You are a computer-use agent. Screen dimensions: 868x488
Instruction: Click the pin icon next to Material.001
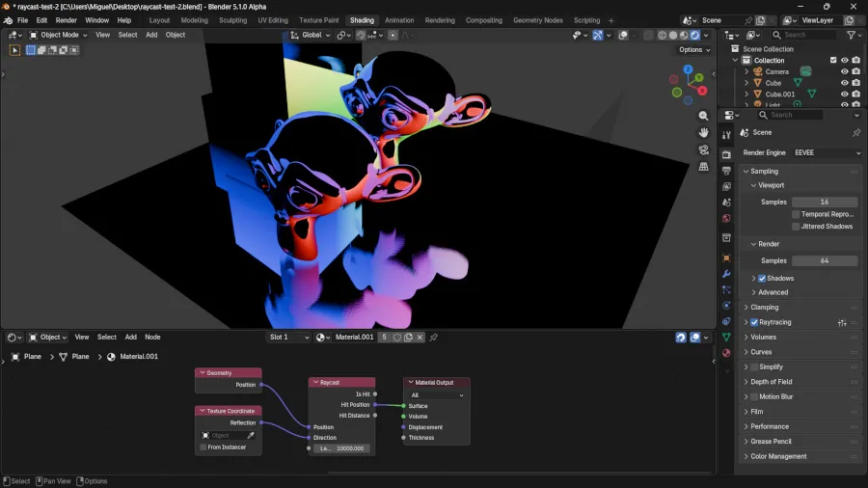tap(434, 338)
